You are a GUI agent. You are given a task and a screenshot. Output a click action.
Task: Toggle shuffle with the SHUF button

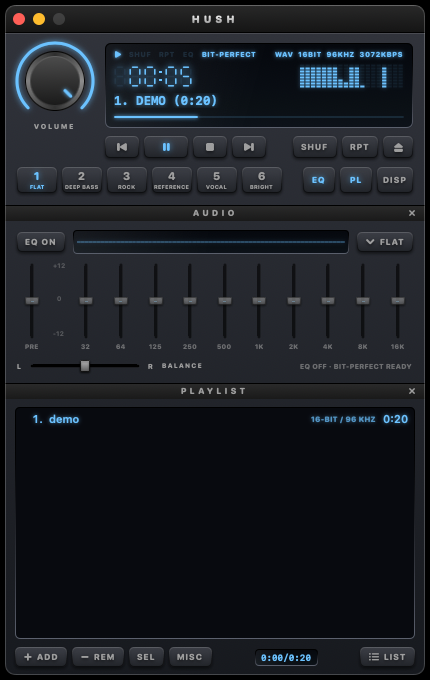click(x=314, y=147)
